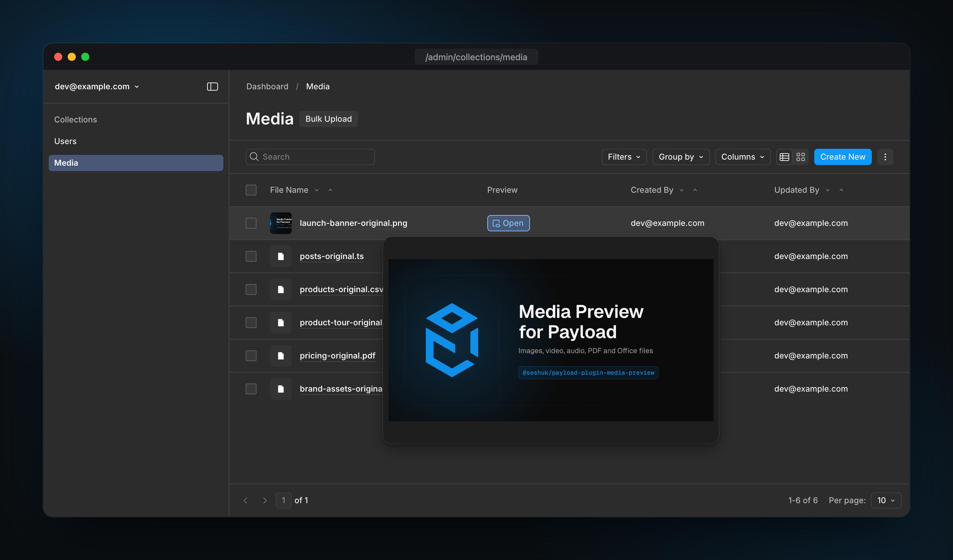Open preview for launch-banner-original.png
953x560 pixels.
[x=508, y=223]
